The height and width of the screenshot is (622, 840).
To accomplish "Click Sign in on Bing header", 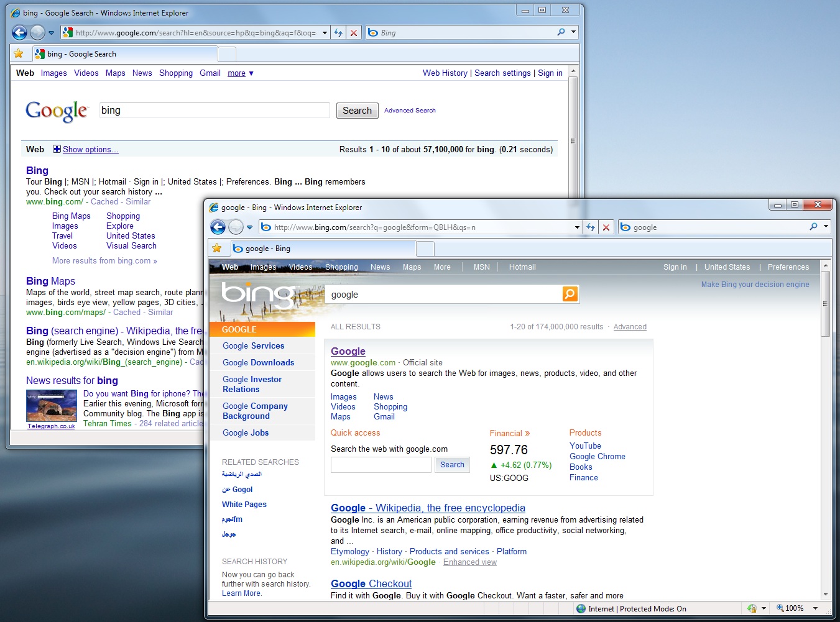I will point(675,267).
